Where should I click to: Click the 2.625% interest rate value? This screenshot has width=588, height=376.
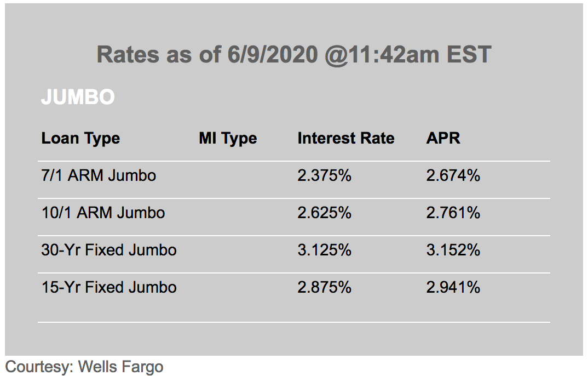pyautogui.click(x=324, y=213)
